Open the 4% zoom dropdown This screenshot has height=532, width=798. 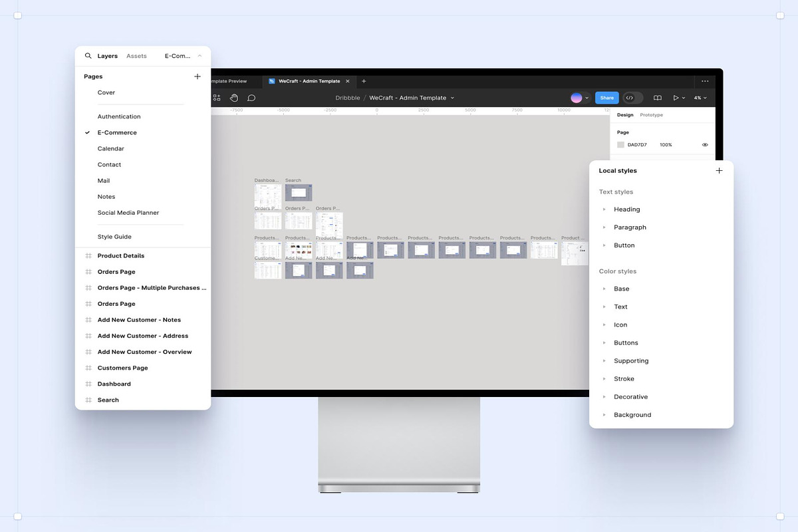pyautogui.click(x=700, y=98)
